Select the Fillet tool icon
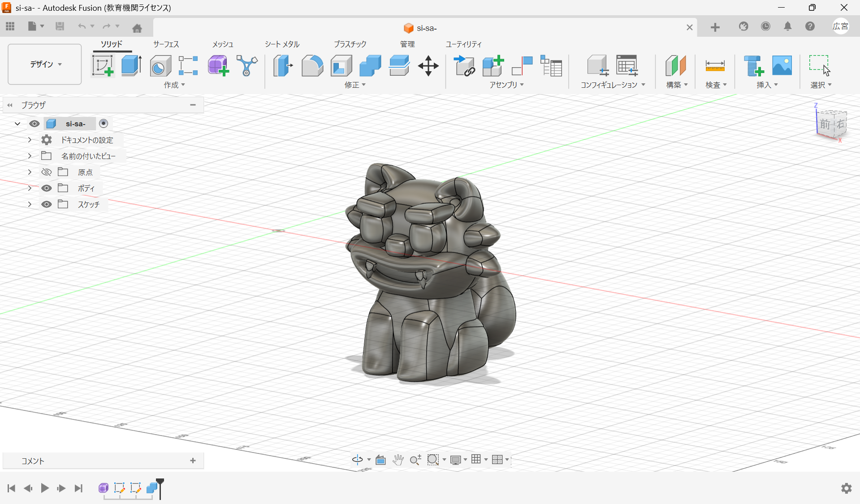 coord(312,66)
